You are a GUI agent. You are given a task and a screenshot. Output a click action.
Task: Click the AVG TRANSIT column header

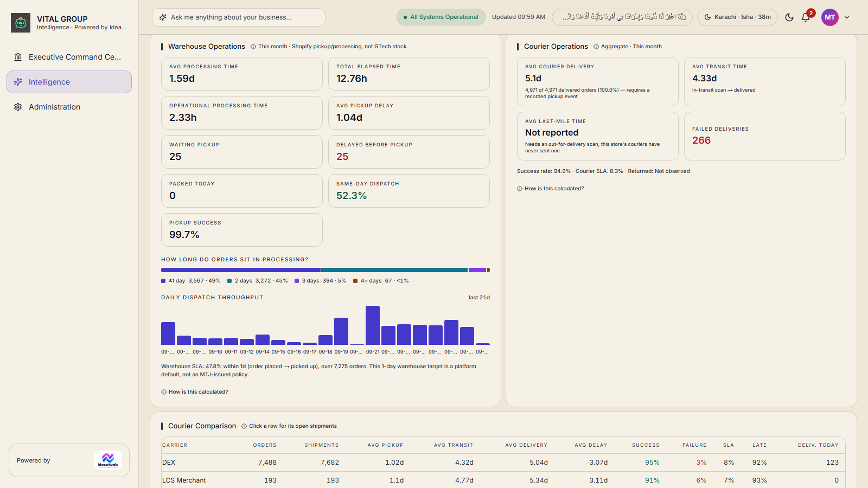click(x=454, y=445)
